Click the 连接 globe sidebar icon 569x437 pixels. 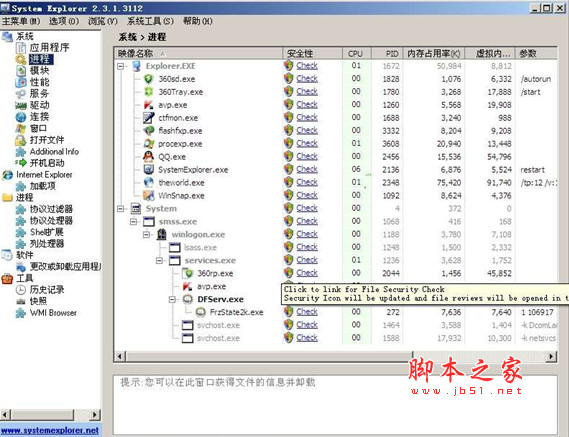click(21, 117)
